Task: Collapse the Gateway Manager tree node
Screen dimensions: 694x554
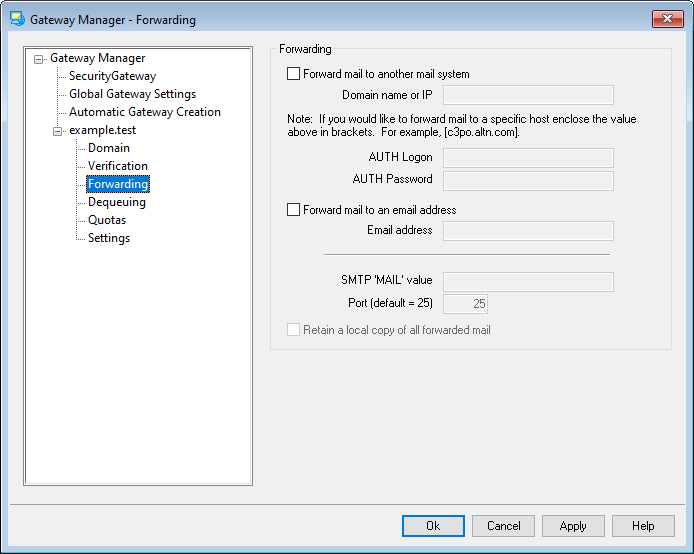Action: coord(39,59)
